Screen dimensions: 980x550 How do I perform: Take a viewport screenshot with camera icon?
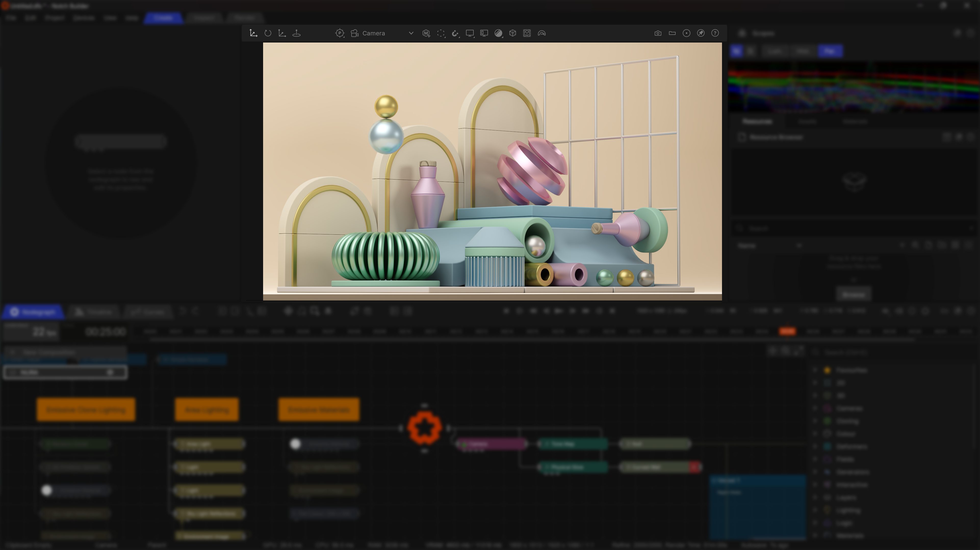tap(658, 33)
